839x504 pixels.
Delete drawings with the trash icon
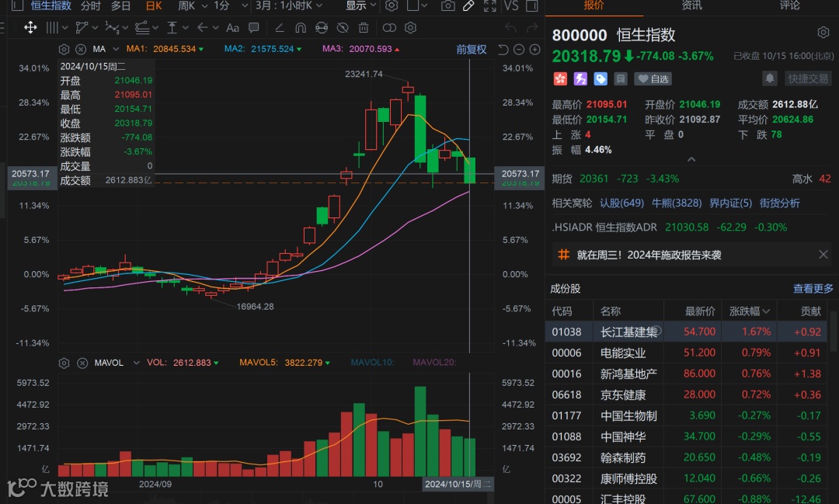(x=364, y=28)
